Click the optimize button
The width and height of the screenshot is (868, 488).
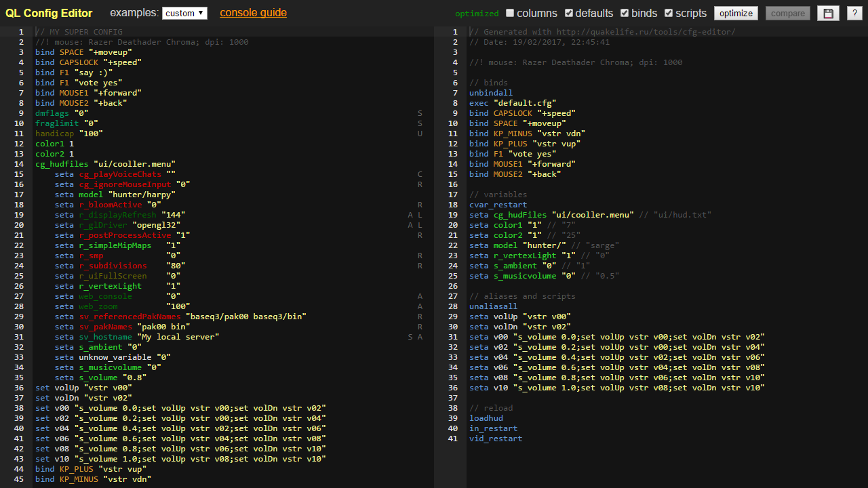click(x=736, y=13)
